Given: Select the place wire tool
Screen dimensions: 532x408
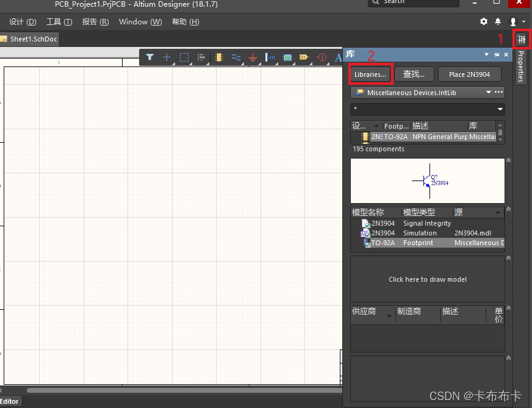Looking at the screenshot, I should tap(235, 57).
